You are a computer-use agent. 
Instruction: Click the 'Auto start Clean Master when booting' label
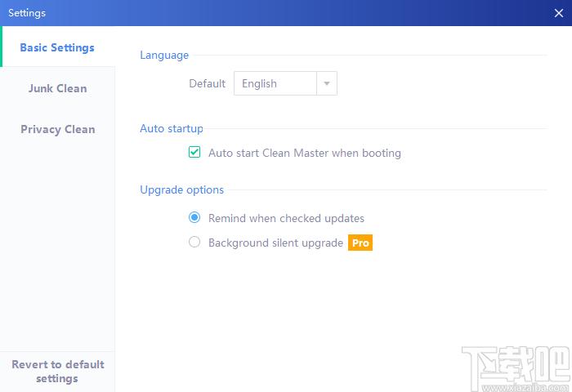tap(305, 153)
